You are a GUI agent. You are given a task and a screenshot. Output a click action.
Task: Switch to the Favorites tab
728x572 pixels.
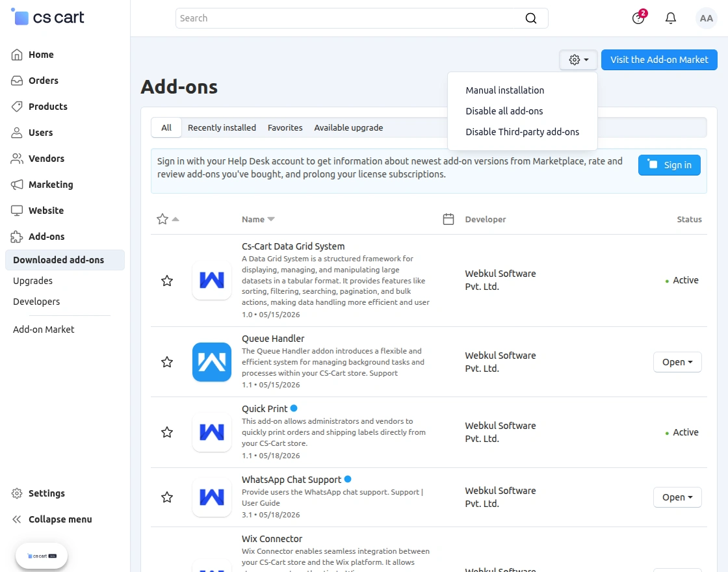point(285,127)
